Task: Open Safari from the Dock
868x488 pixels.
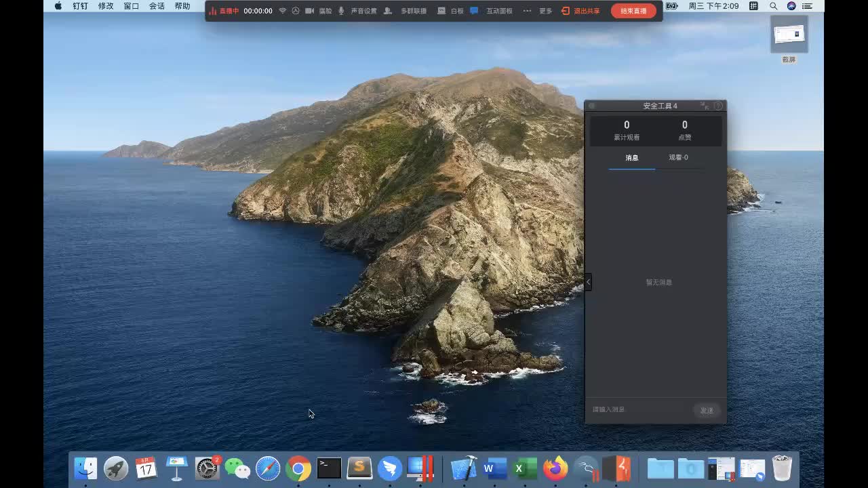Action: tap(268, 468)
